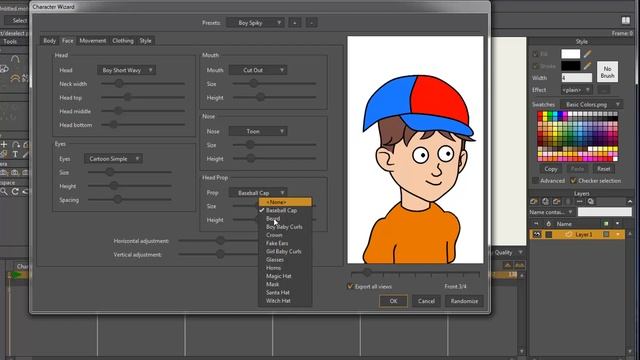
Task: Open the Mouth Cut Out dropdown
Action: [258, 70]
